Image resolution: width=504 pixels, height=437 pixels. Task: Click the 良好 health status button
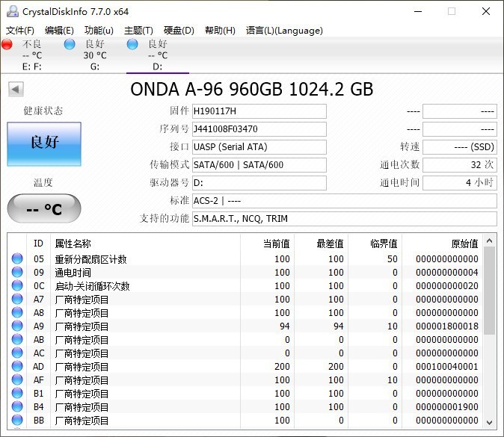[x=44, y=144]
